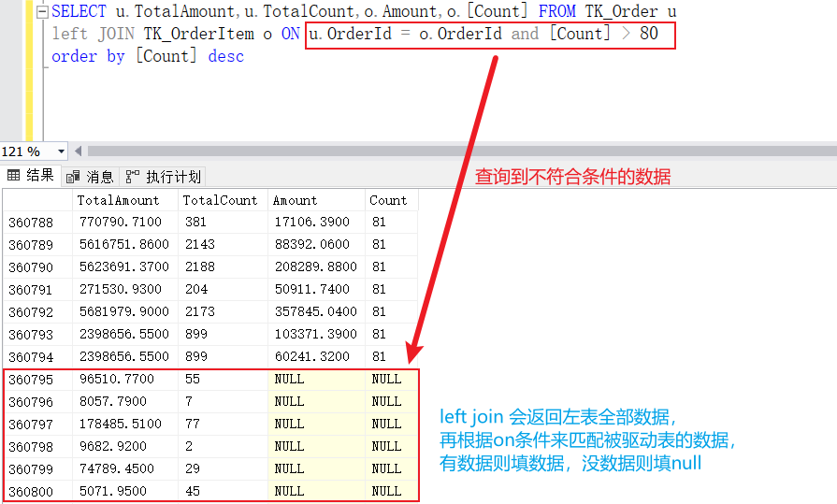Switch to the 消息 tab
Image resolution: width=837 pixels, height=504 pixels.
[x=90, y=177]
